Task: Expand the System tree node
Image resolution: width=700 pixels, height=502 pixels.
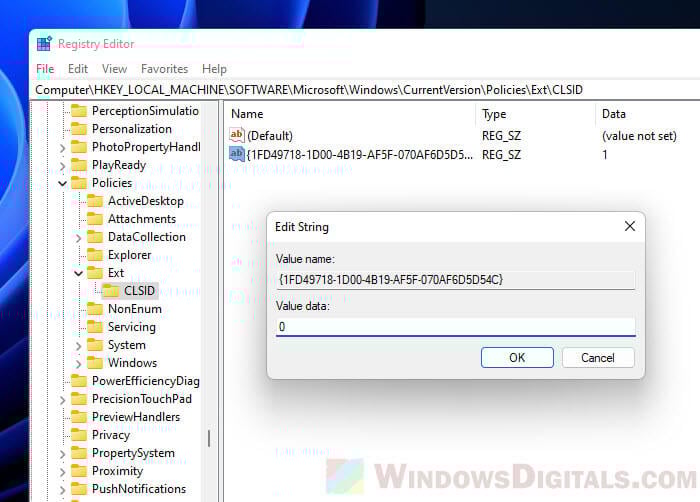Action: click(79, 346)
